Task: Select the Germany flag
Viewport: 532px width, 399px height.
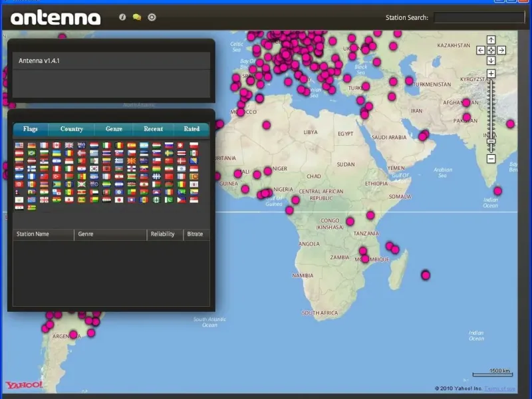Action: (x=31, y=145)
